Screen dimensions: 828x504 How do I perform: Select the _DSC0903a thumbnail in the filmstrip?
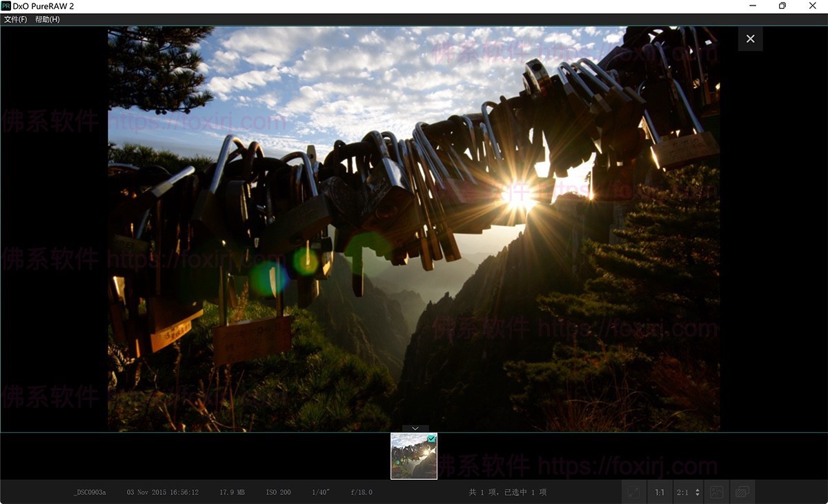(413, 456)
